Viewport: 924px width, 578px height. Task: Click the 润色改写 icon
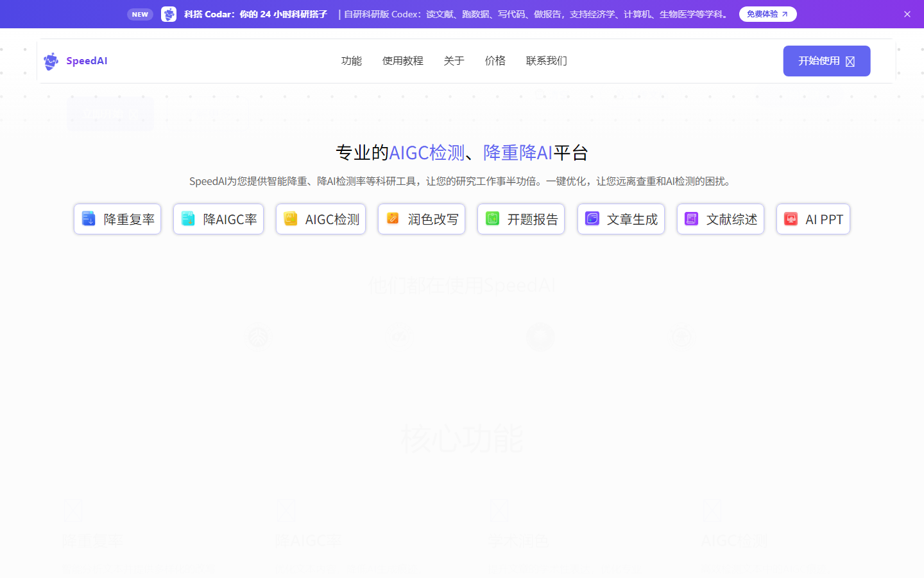pyautogui.click(x=393, y=218)
